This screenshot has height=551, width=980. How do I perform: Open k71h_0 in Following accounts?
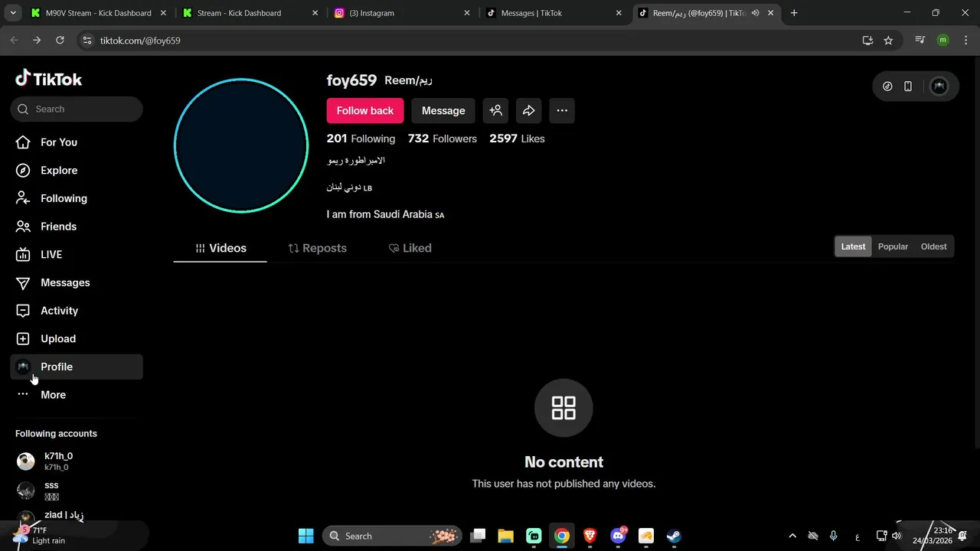[77, 461]
